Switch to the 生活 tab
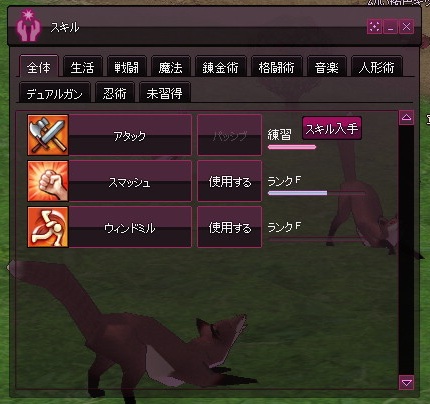 (82, 67)
